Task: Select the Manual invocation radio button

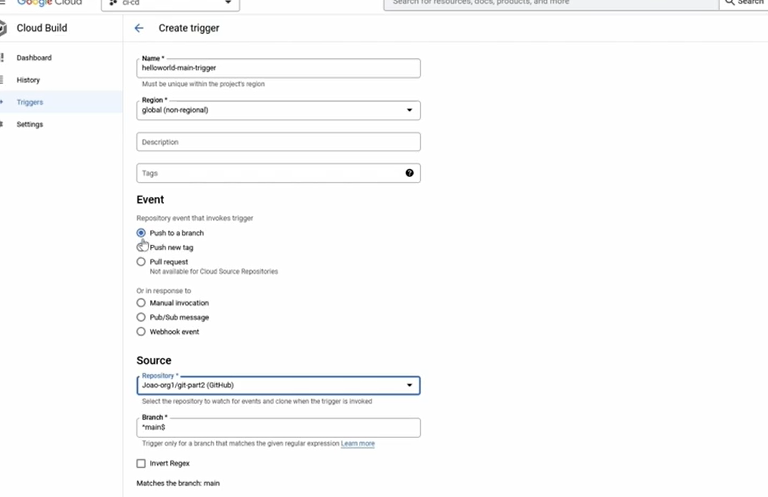Action: coord(141,303)
